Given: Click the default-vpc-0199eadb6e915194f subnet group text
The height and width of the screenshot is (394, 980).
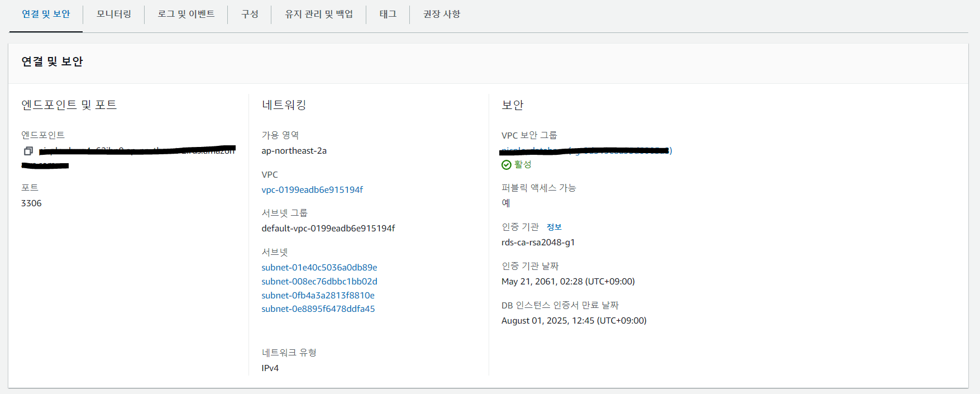Looking at the screenshot, I should [328, 229].
